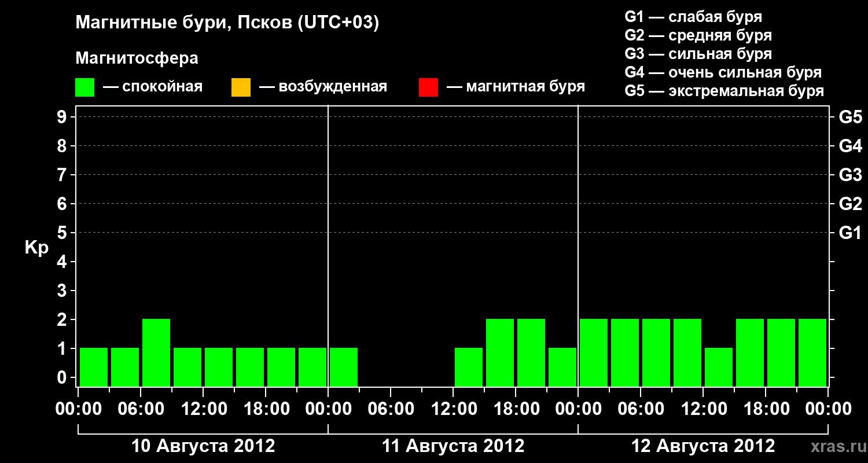Select the 00:00–03:00 bar on 11 August
Viewport: 868px width, 463px height.
click(344, 367)
